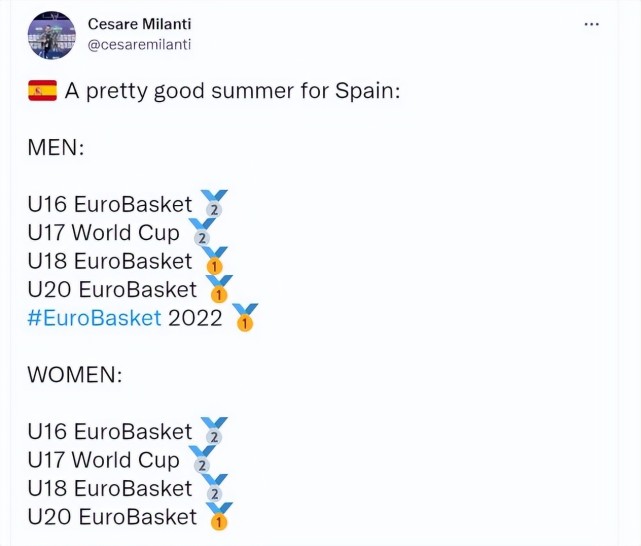This screenshot has height=546, width=641.
Task: Click gold medal next to men's U18 EuroBasket
Action: 213,261
